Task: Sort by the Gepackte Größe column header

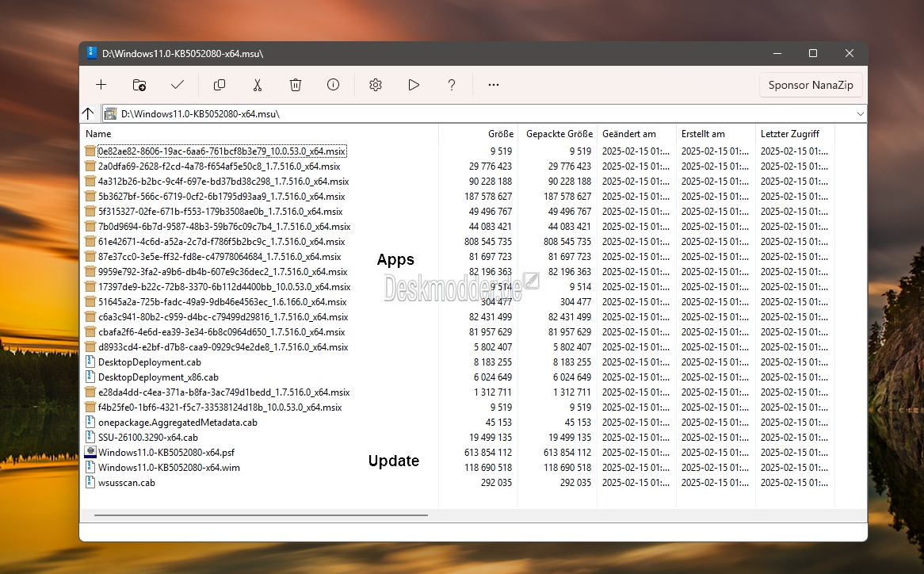Action: click(x=559, y=134)
